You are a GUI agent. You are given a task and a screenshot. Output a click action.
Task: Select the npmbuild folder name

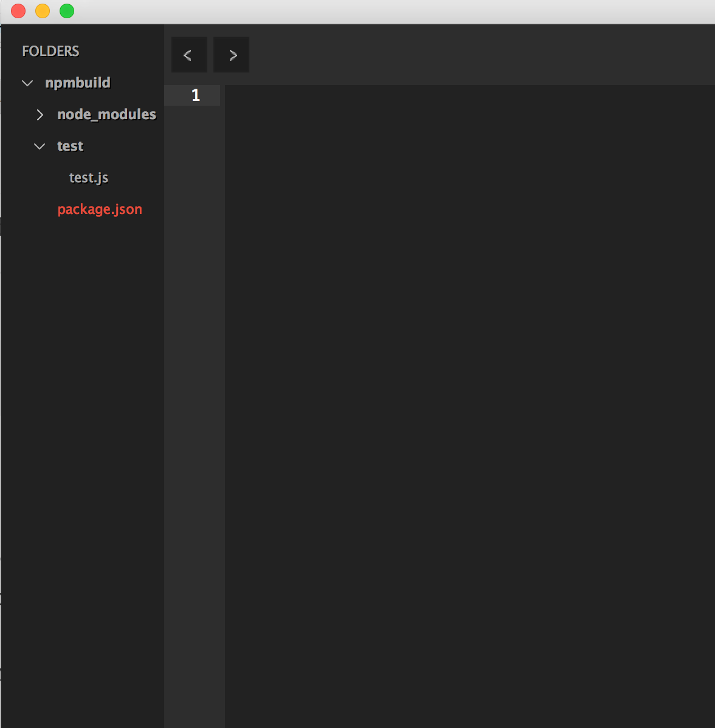point(78,83)
